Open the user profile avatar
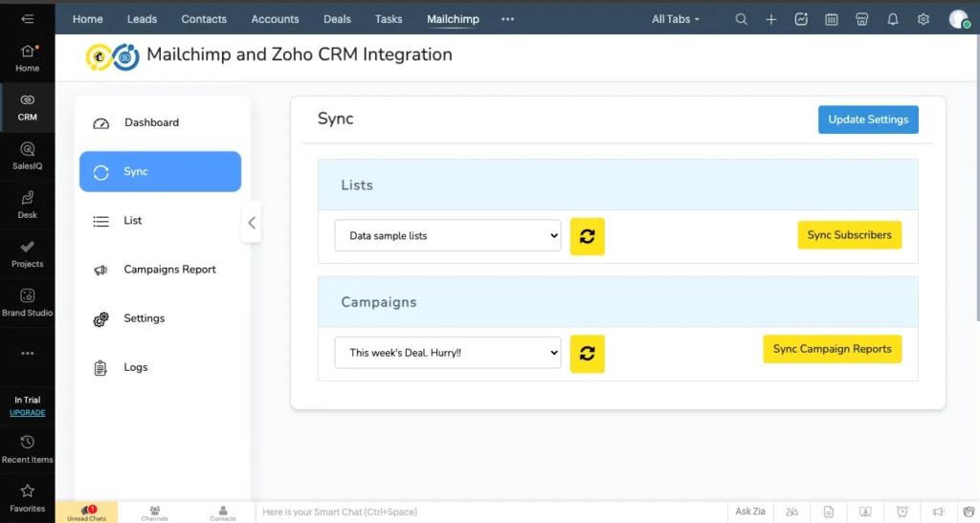This screenshot has width=980, height=523. 959,19
